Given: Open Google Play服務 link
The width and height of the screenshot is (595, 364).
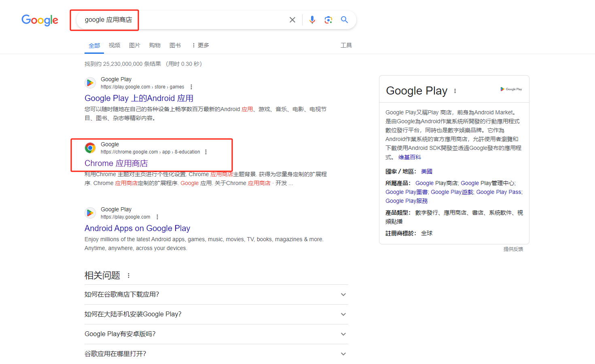Looking at the screenshot, I should [x=407, y=201].
